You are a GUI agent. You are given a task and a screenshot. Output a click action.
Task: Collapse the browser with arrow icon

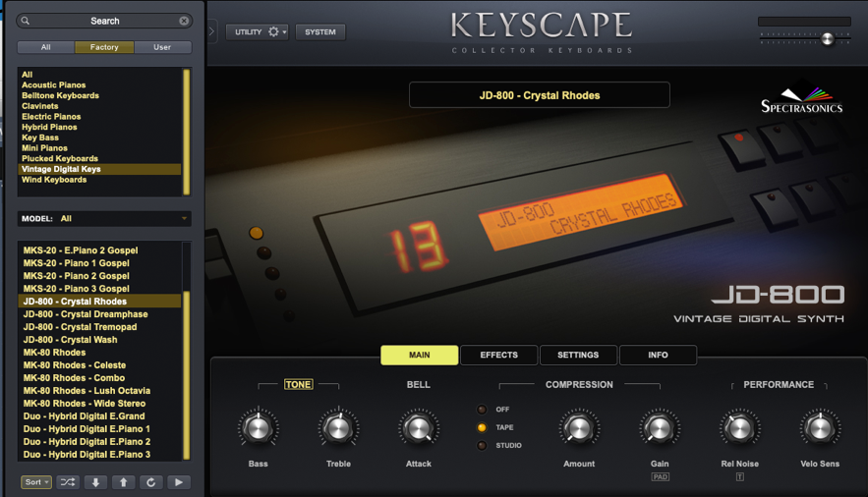pos(211,31)
